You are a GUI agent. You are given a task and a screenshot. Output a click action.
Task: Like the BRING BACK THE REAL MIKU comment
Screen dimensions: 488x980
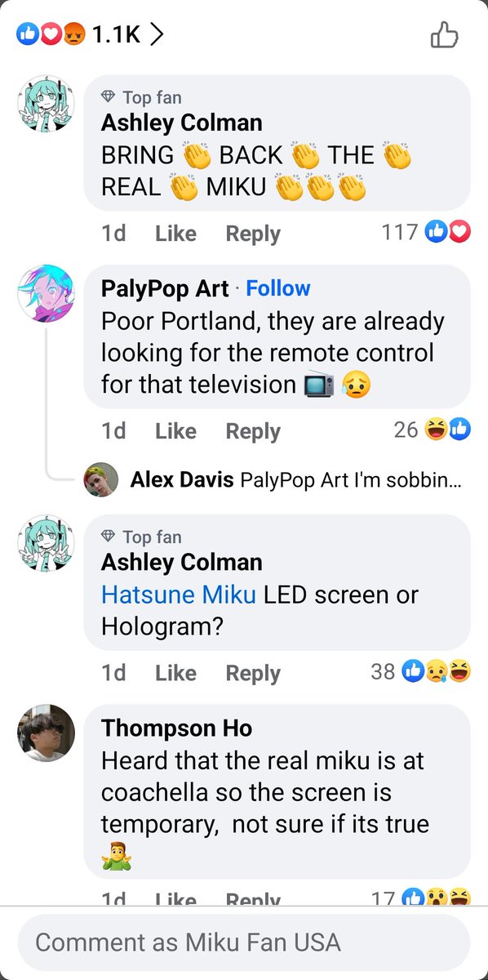click(175, 234)
